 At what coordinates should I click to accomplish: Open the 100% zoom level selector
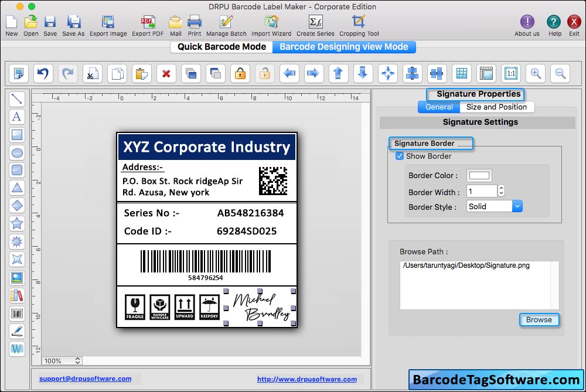[62, 360]
